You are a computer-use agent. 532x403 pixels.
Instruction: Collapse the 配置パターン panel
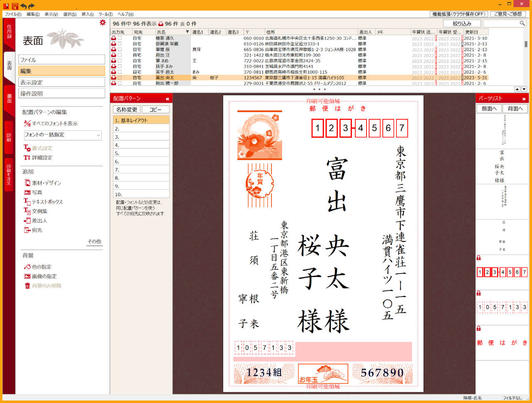167,99
